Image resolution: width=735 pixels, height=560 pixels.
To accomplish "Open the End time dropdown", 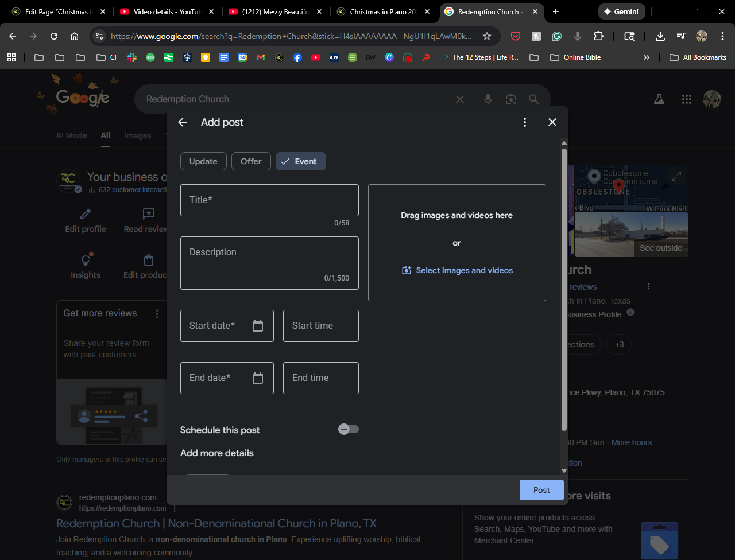I will 320,378.
